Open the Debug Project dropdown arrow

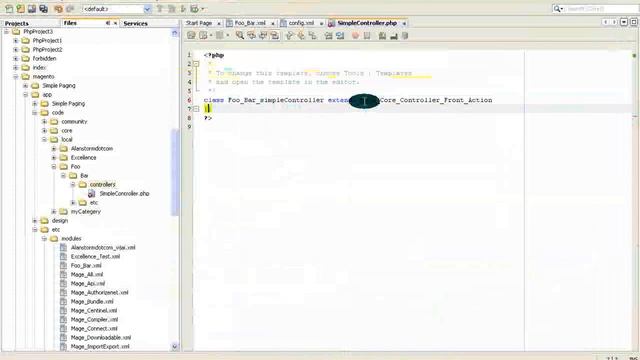(x=203, y=9)
